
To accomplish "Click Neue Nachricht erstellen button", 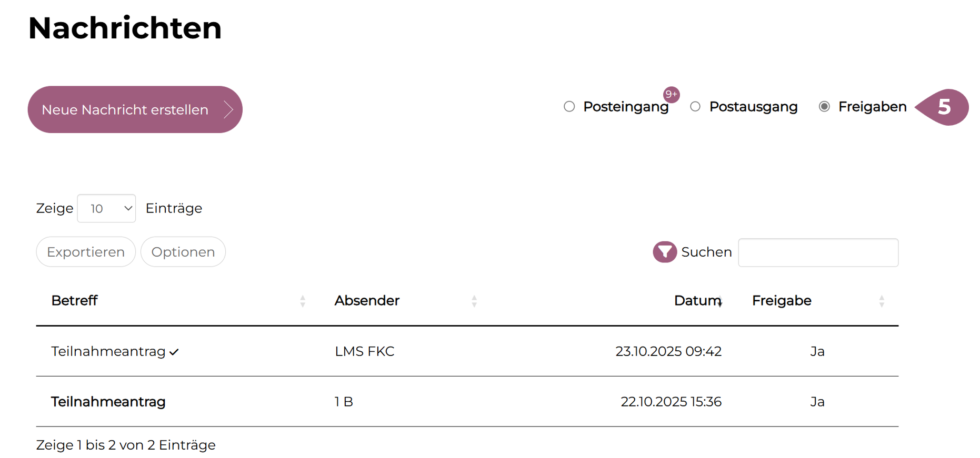I will [135, 109].
